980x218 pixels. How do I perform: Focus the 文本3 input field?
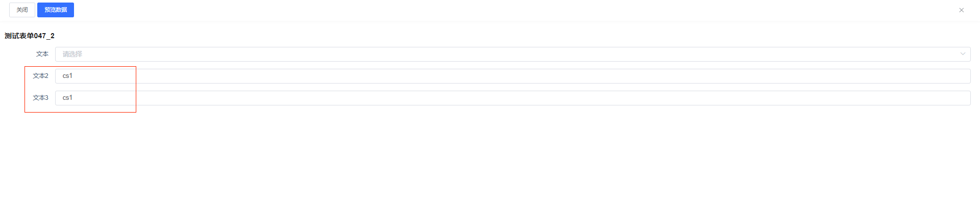[512, 98]
